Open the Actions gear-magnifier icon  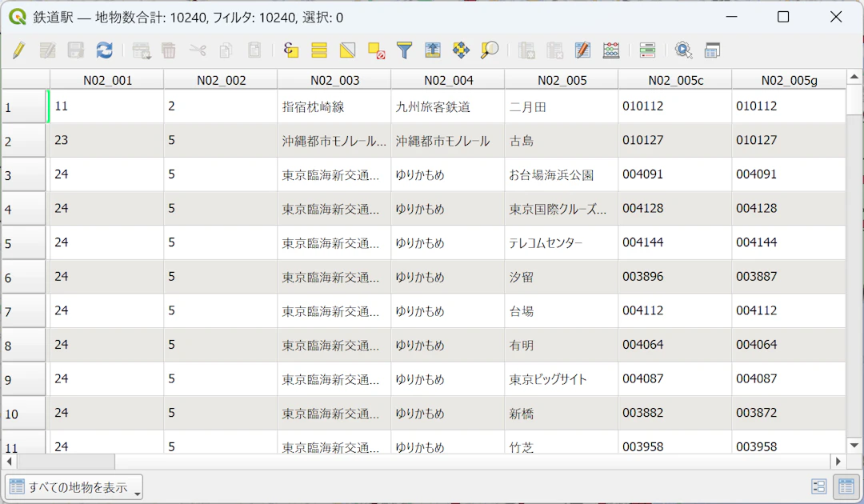[x=684, y=50]
